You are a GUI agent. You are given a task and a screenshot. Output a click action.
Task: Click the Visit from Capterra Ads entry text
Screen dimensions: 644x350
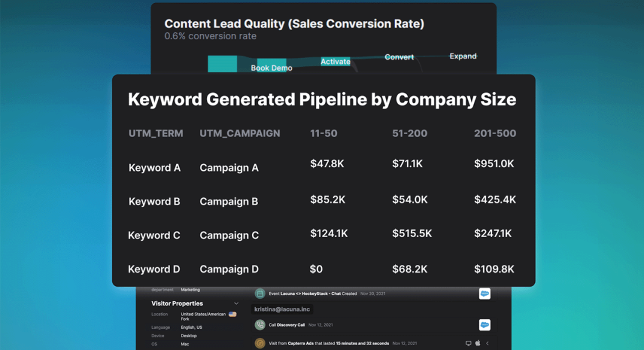(x=329, y=343)
